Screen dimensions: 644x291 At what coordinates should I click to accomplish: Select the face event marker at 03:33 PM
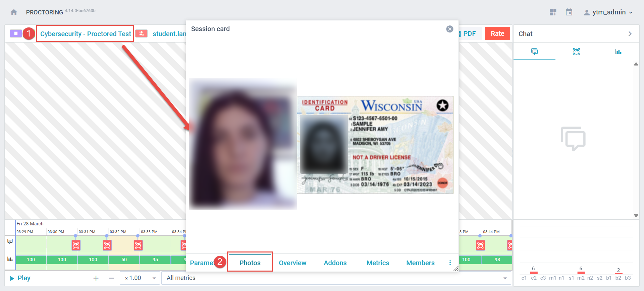click(x=138, y=245)
